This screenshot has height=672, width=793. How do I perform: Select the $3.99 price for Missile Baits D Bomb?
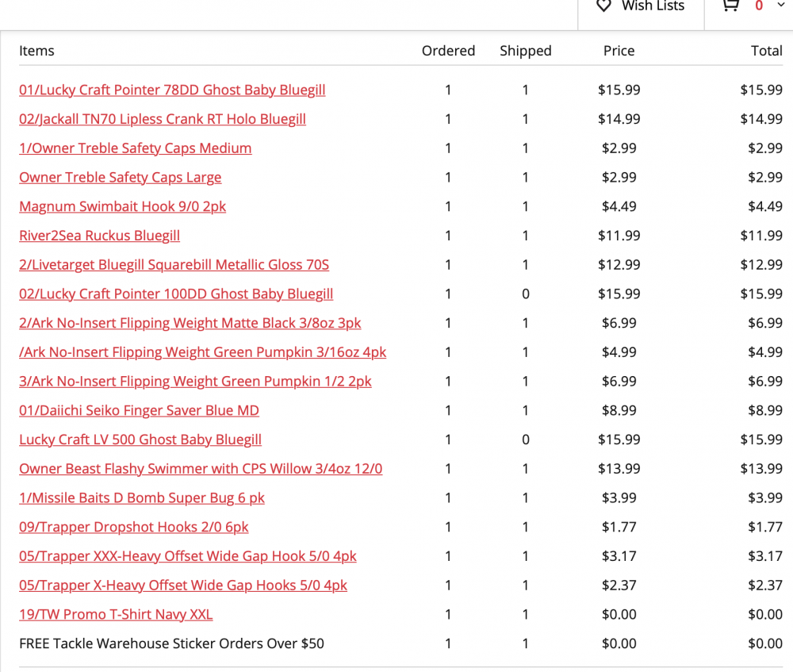pyautogui.click(x=619, y=498)
